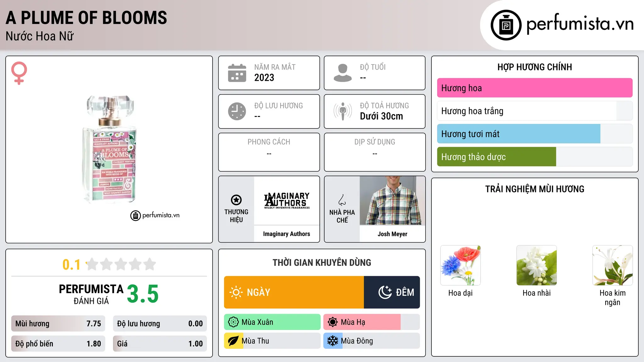This screenshot has height=362, width=644.
Task: Click the sun icon in the Ngày bar
Action: [236, 292]
